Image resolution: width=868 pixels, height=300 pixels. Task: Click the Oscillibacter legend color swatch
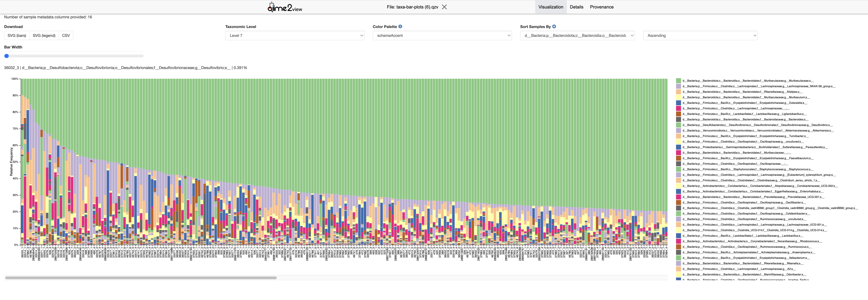[x=678, y=202]
